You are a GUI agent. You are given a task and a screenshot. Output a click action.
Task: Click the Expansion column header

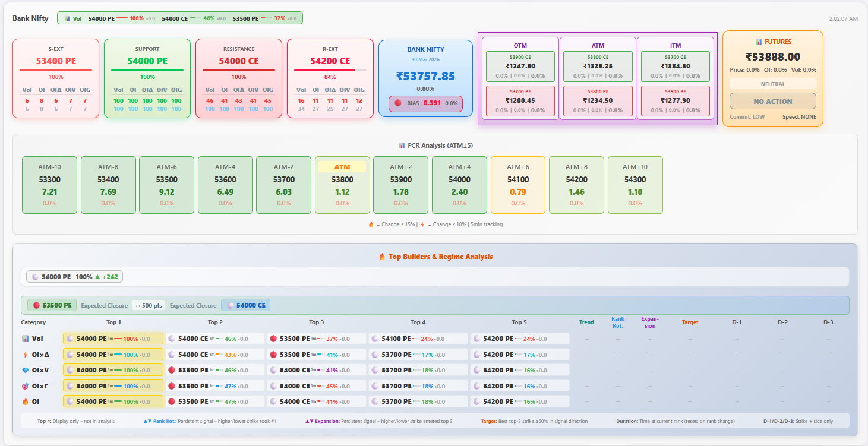pyautogui.click(x=650, y=322)
